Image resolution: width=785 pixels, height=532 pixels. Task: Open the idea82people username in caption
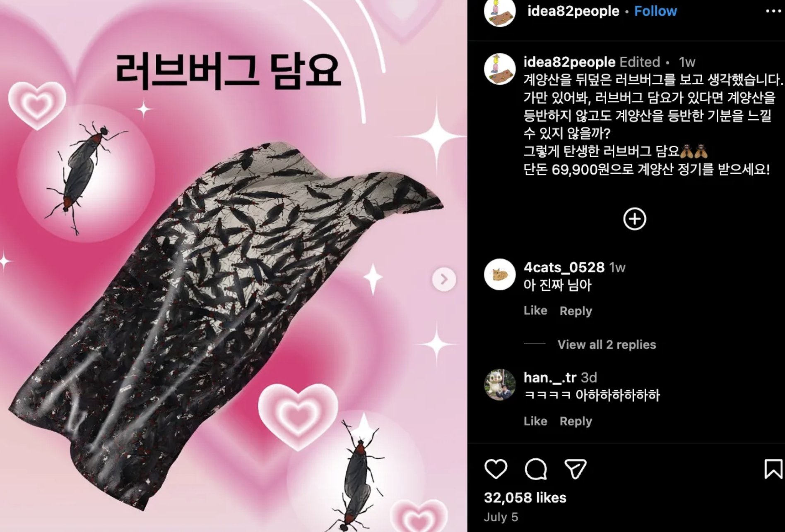point(569,62)
